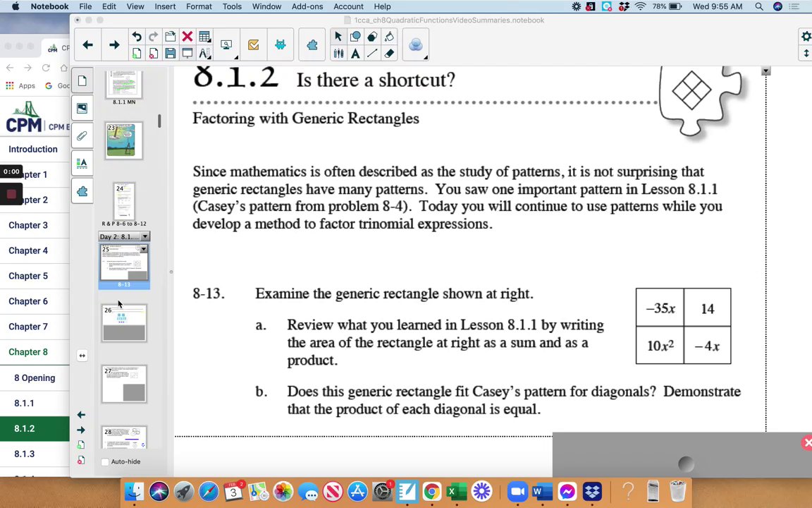The image size is (812, 508).
Task: Toggle the Screen Shade tool
Action: point(187,54)
